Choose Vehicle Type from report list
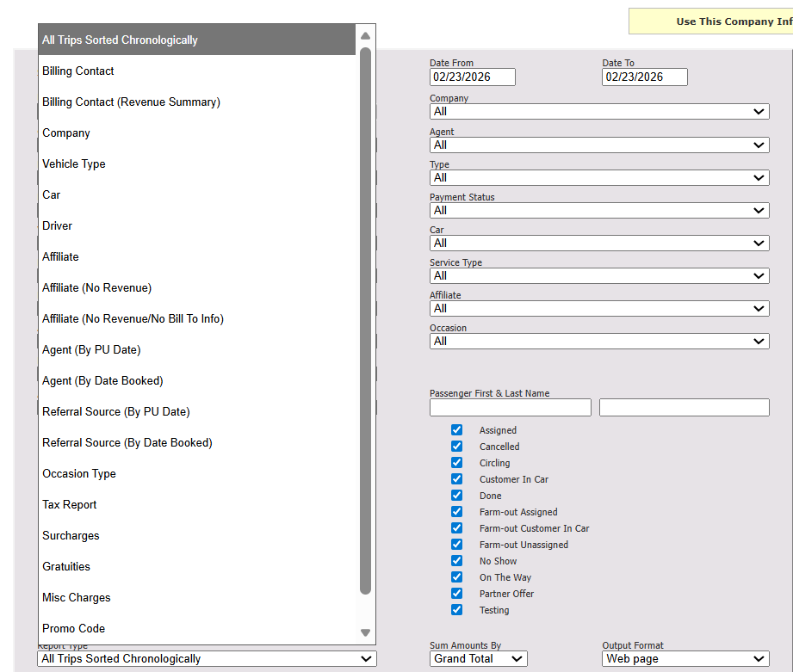Viewport: 793px width, 672px height. 74,164
